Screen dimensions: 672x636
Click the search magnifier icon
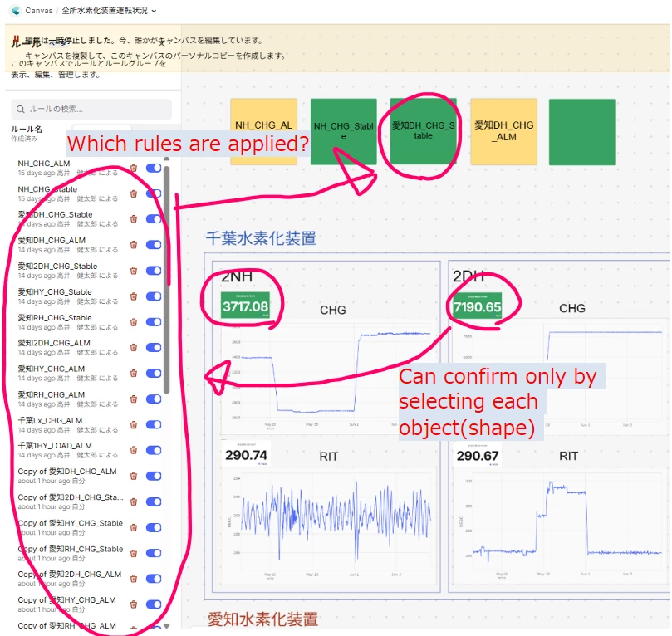[x=20, y=110]
